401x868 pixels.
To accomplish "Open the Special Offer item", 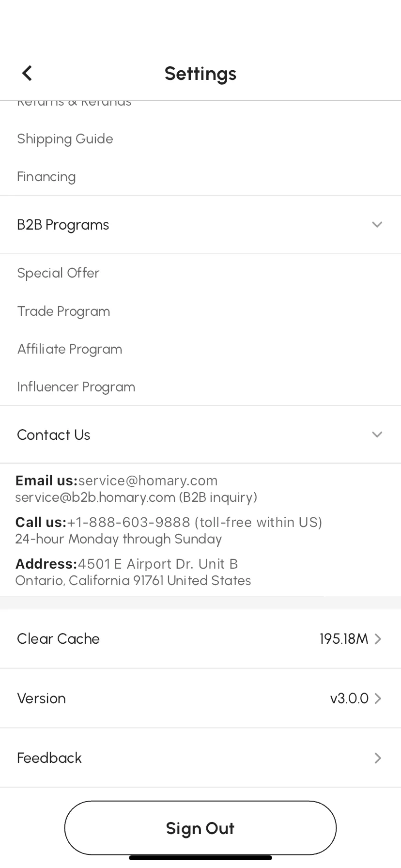I will 58,273.
